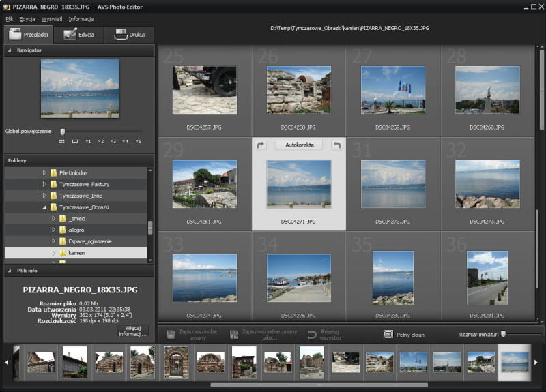Set global zoom to x1

(88, 142)
